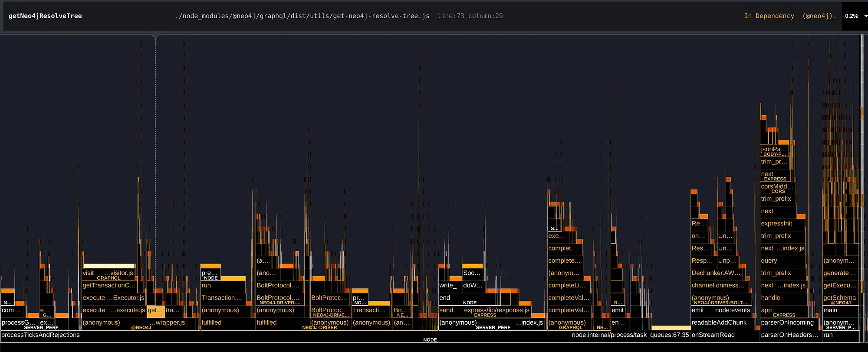Image resolution: width=868 pixels, height=352 pixels.
Task: Select the 'corsMidd…' CORS frame
Action: point(778,188)
